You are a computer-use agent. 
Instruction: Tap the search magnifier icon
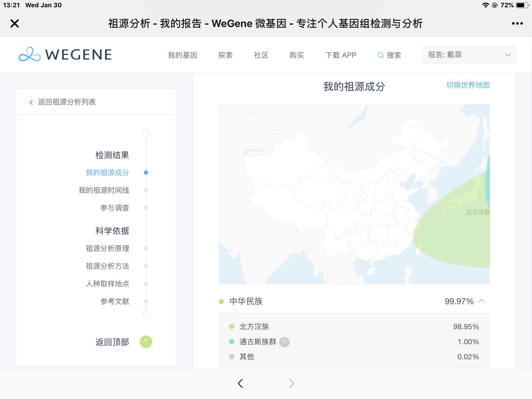(381, 55)
